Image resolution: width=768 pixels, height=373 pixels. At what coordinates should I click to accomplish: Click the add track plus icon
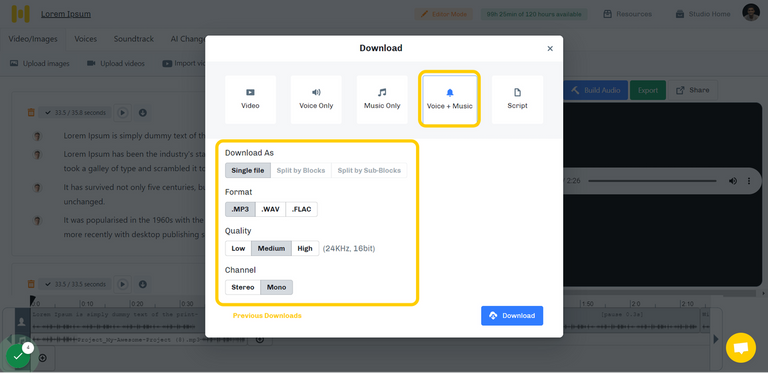click(43, 358)
